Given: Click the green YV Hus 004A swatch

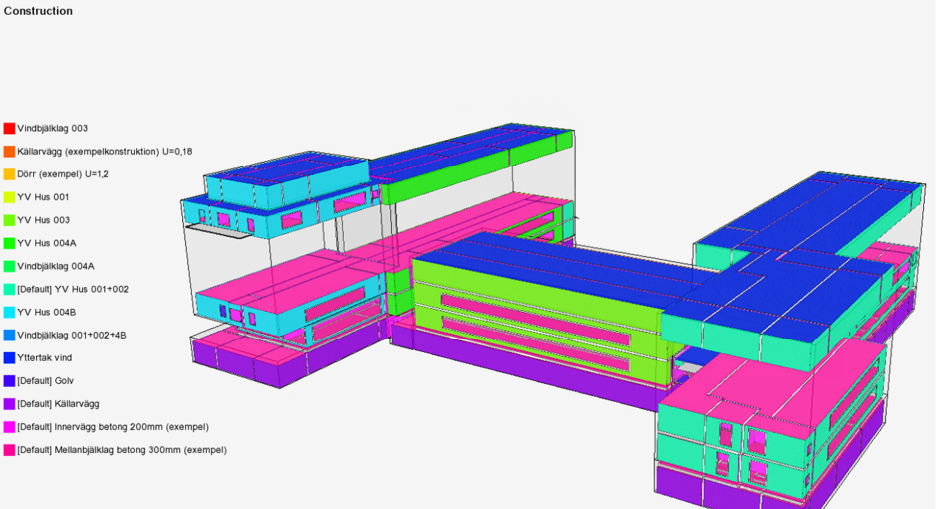Looking at the screenshot, I should point(9,243).
